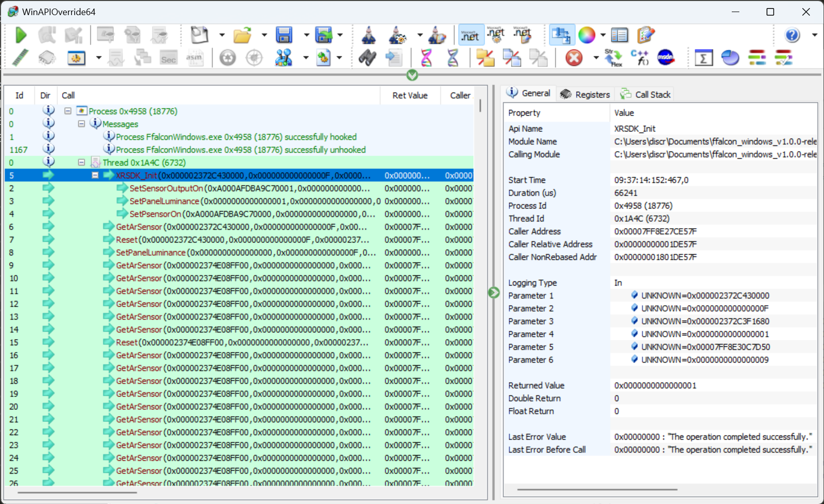
Task: Open colored bars with checkmark icon
Action: 784,58
